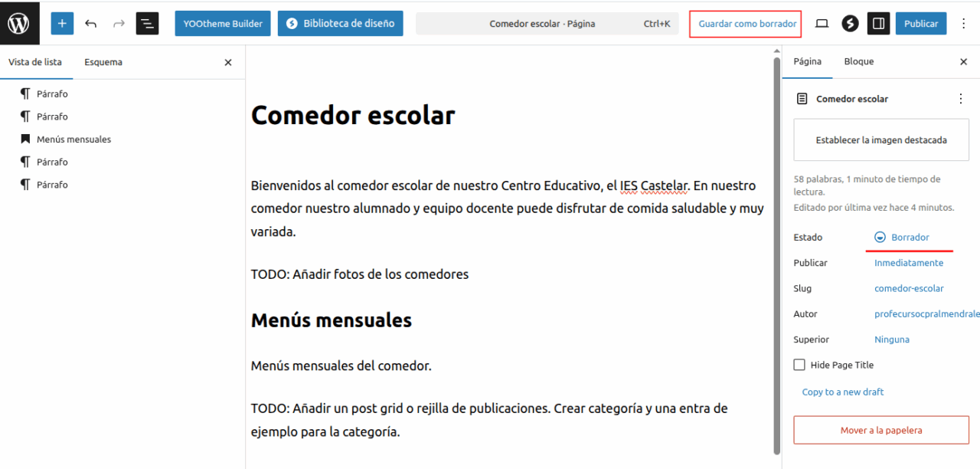
Task: Select parent page Ninguna option
Action: click(x=892, y=339)
